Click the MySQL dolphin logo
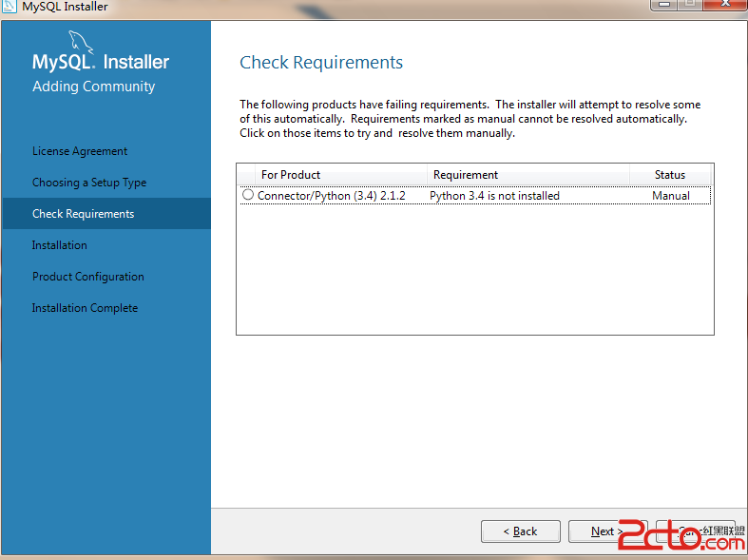This screenshot has width=748, height=560. [x=80, y=43]
